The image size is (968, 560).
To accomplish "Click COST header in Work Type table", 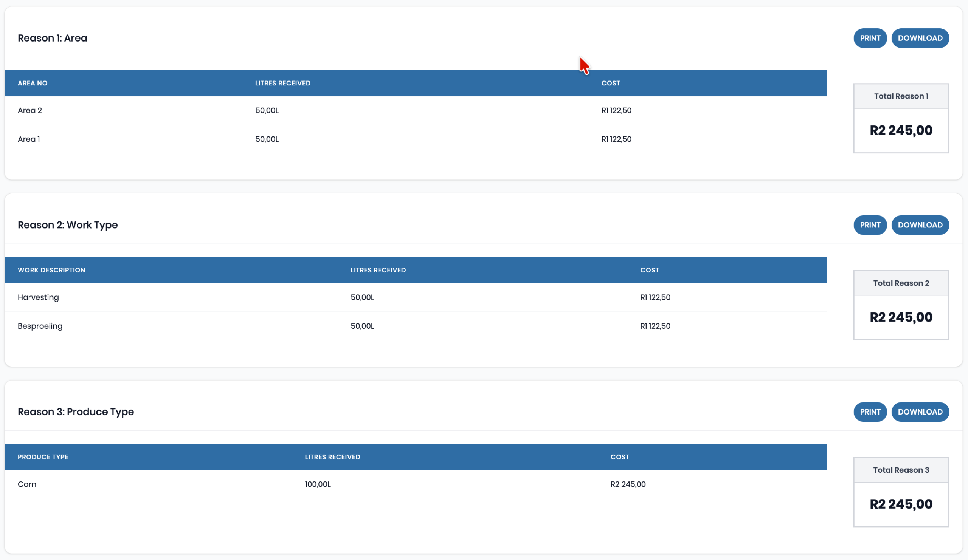I will [650, 270].
